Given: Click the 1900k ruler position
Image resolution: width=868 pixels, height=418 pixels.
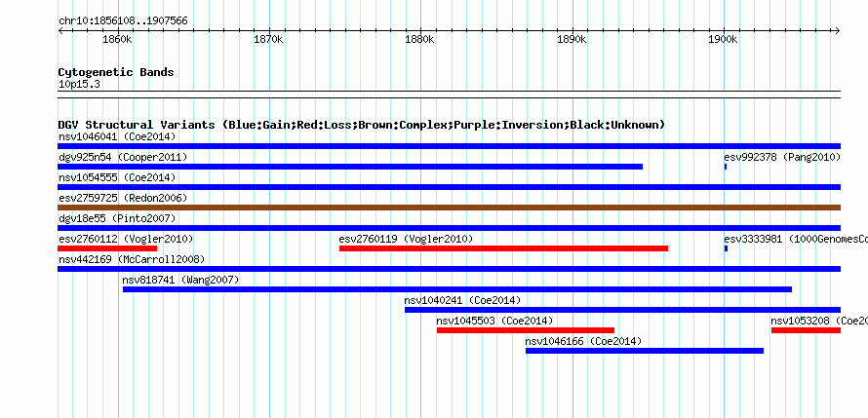Looking at the screenshot, I should click(724, 40).
